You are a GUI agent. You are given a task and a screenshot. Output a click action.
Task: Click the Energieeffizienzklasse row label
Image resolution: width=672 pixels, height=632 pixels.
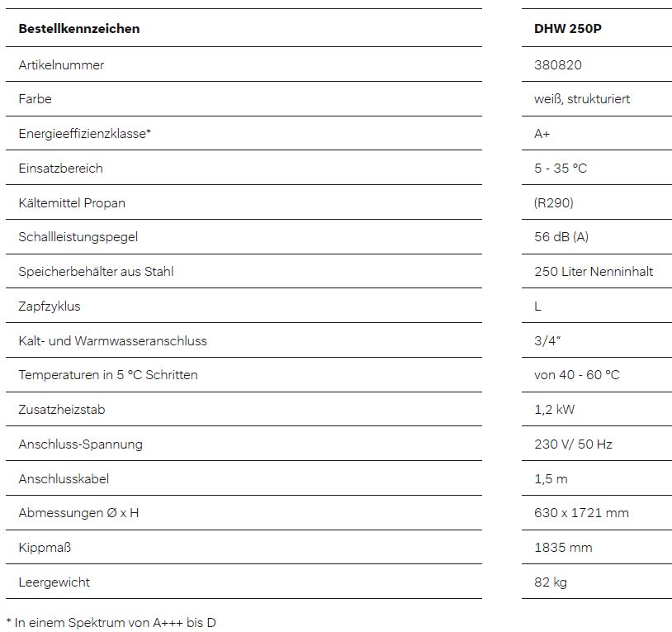(x=84, y=134)
